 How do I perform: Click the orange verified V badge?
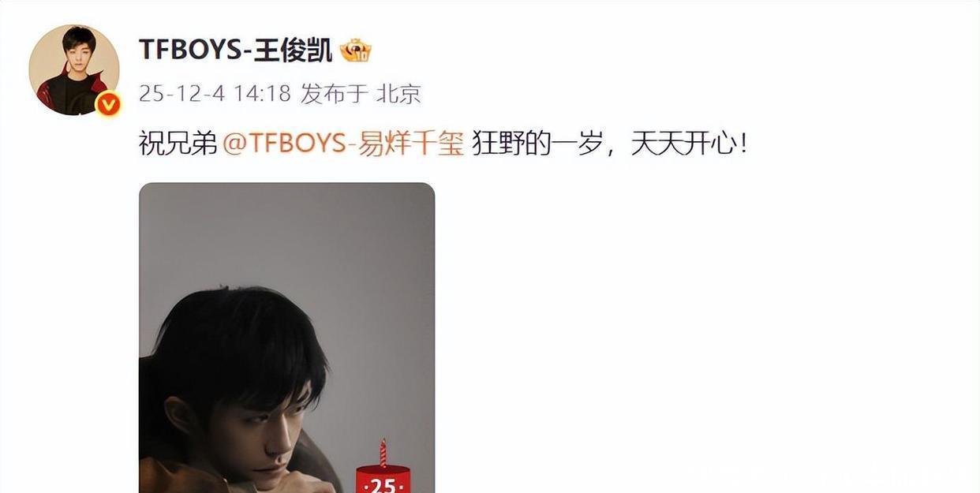[107, 103]
